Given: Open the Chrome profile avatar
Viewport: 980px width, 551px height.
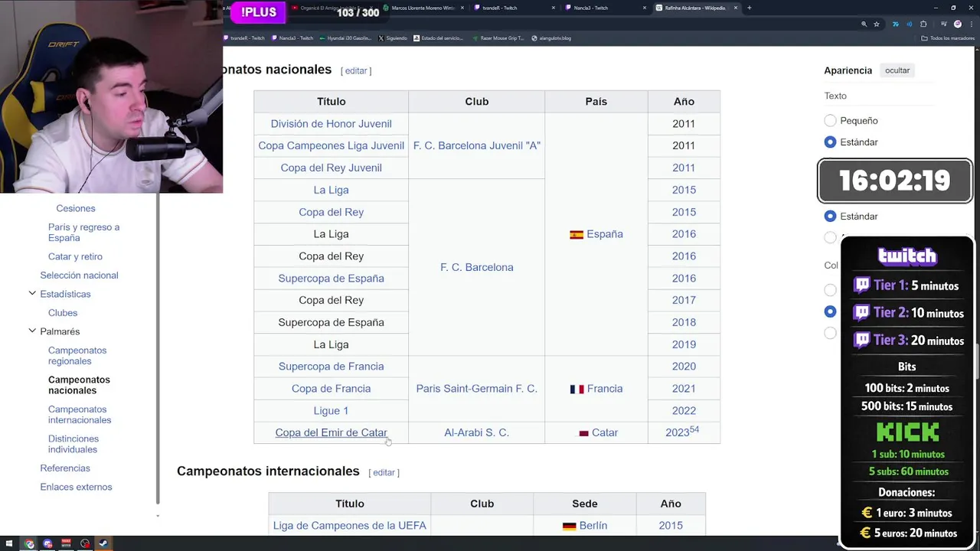Looking at the screenshot, I should point(957,24).
